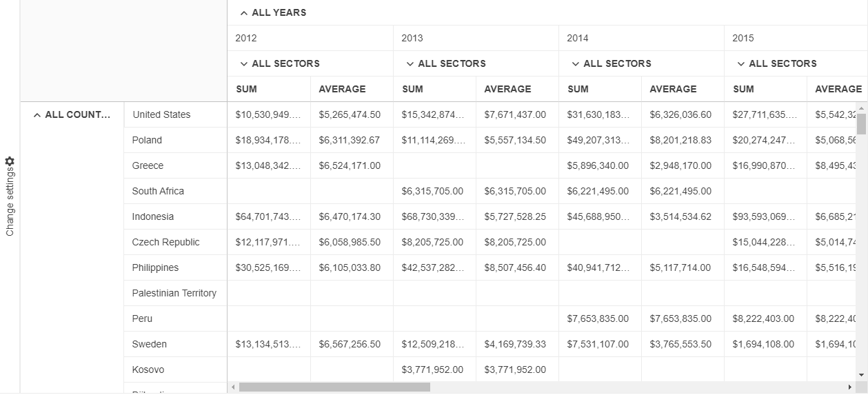
Task: Click the Change settings gear icon
Action: 10,161
